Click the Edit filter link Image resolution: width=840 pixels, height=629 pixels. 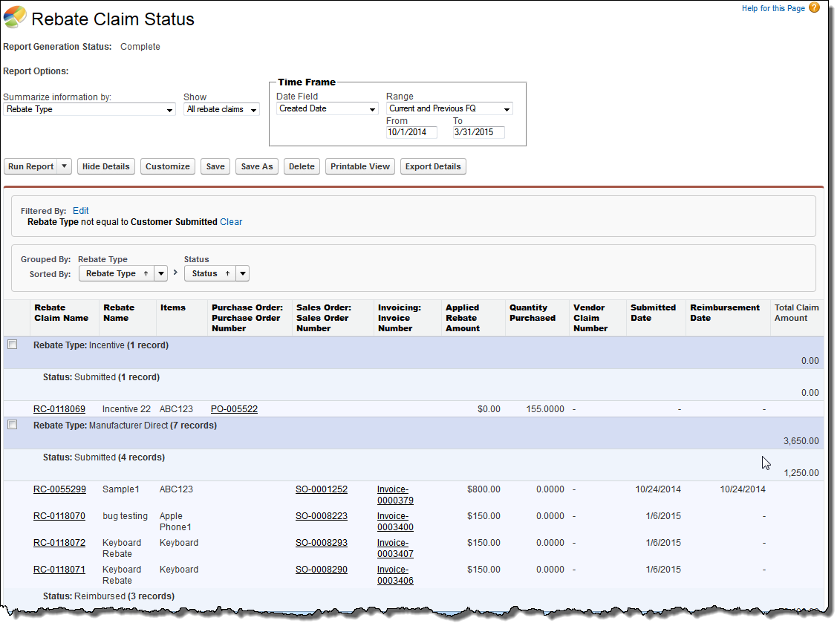[x=81, y=211]
